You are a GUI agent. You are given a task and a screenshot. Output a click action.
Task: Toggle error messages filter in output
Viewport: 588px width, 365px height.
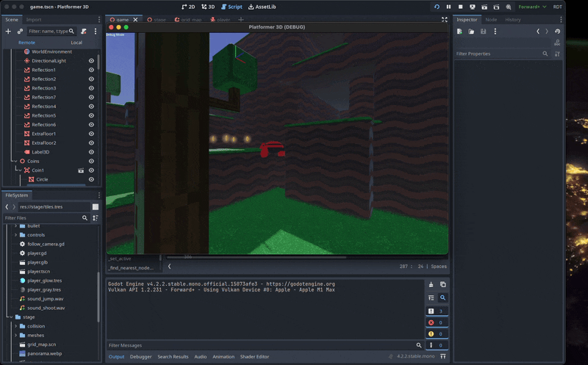click(x=436, y=322)
